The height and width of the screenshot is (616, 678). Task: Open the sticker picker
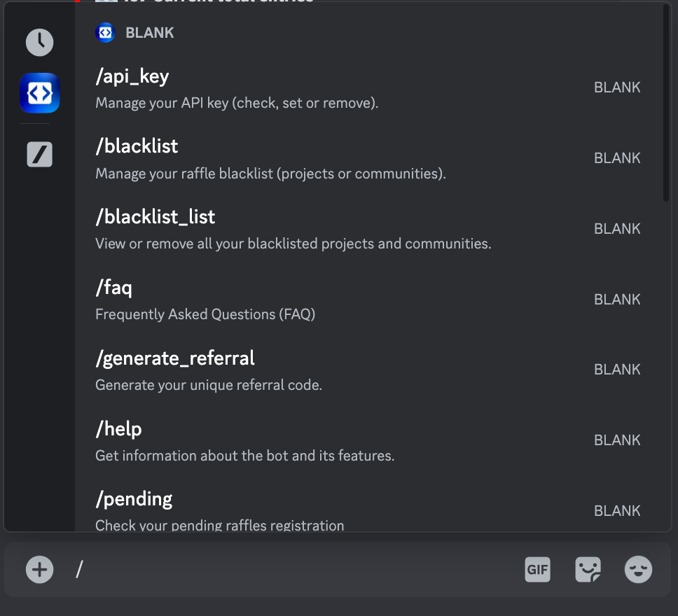(x=588, y=569)
